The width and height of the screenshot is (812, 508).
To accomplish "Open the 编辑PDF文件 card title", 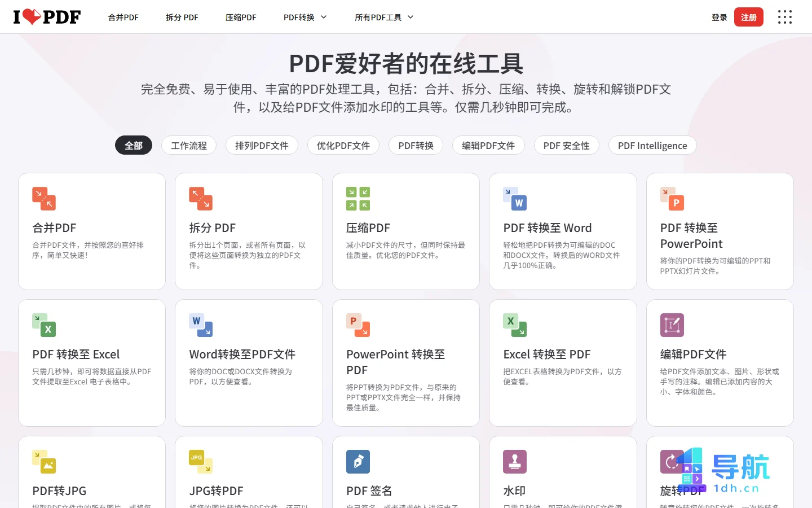I will pos(694,354).
